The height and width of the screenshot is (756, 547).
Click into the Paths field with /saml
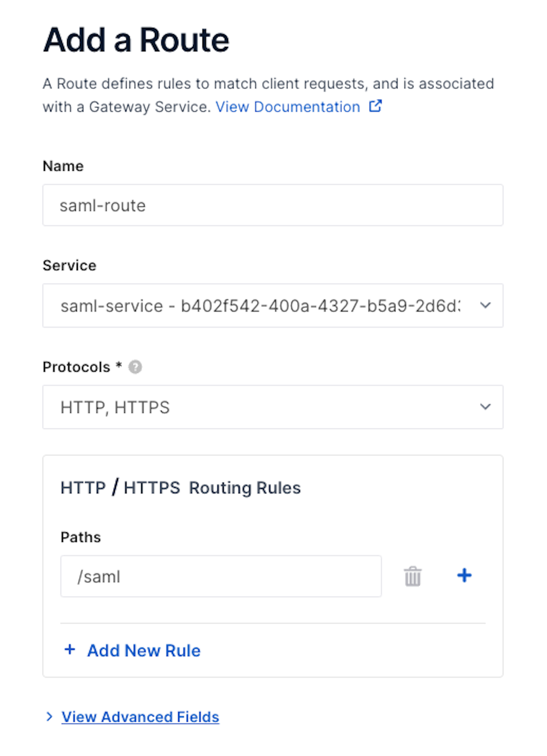(x=221, y=576)
